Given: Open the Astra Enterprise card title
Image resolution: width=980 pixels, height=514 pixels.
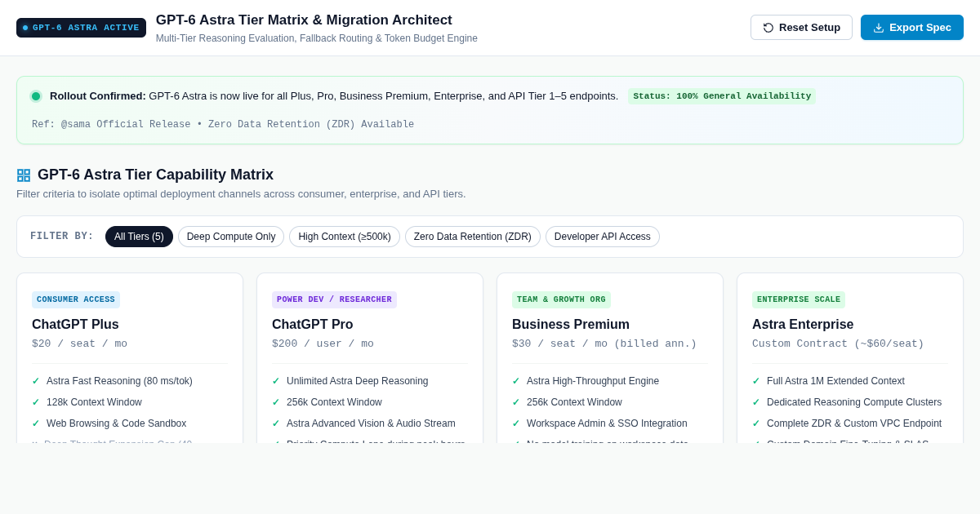Looking at the screenshot, I should tap(803, 325).
